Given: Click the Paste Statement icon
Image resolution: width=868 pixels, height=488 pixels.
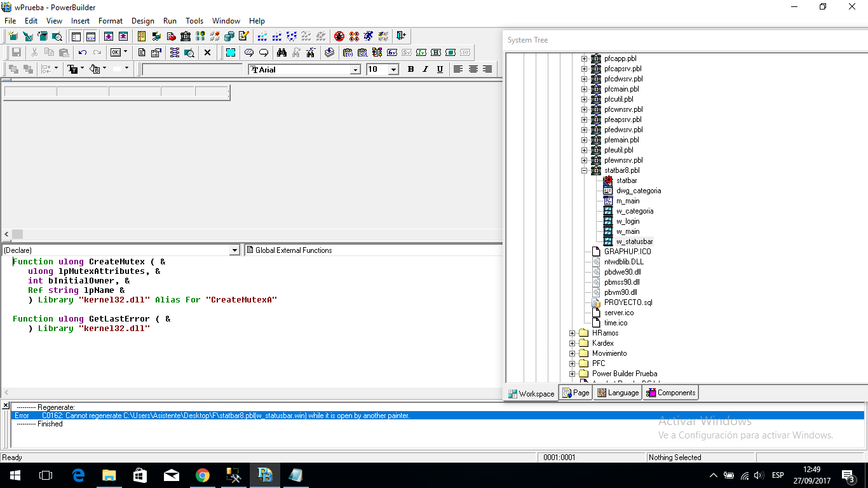Looking at the screenshot, I should click(x=377, y=53).
